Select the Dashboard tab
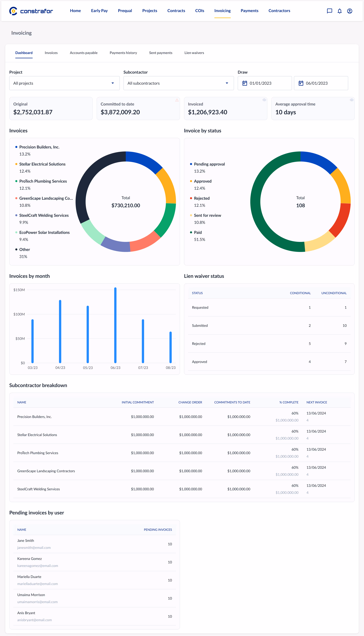Screen dimensions: 364x636 (x=24, y=53)
